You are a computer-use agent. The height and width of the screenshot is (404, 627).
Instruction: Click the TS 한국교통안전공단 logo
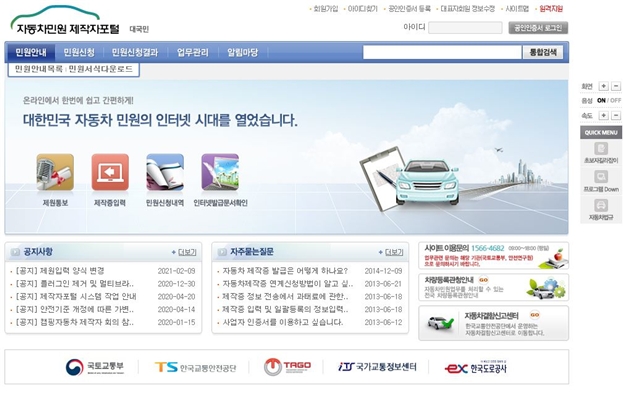pyautogui.click(x=198, y=368)
